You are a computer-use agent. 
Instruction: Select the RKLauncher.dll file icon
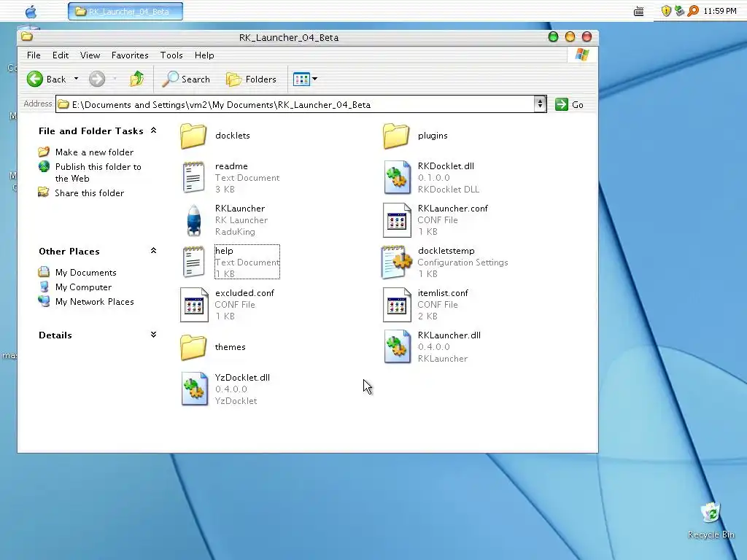pos(397,346)
